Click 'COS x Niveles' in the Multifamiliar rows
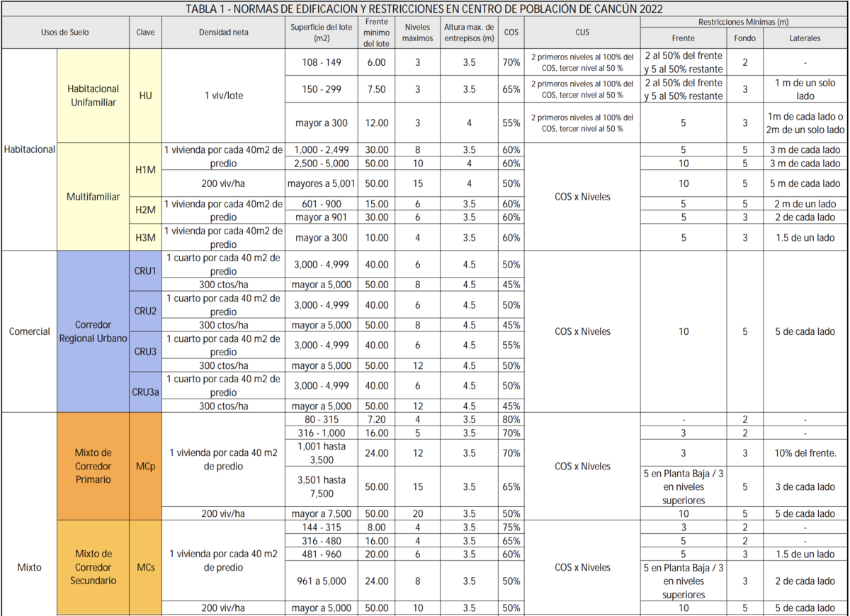850x616 pixels. [x=582, y=196]
